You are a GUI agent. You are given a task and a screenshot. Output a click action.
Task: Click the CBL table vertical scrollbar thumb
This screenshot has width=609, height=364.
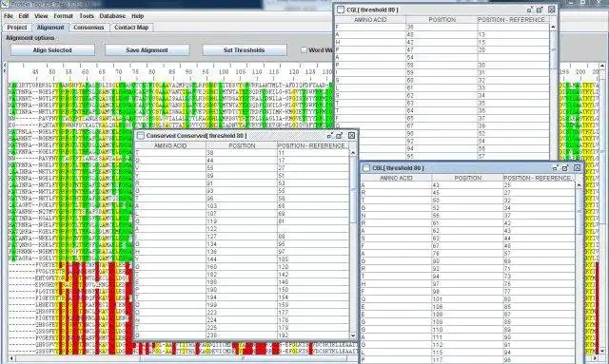[x=579, y=212]
